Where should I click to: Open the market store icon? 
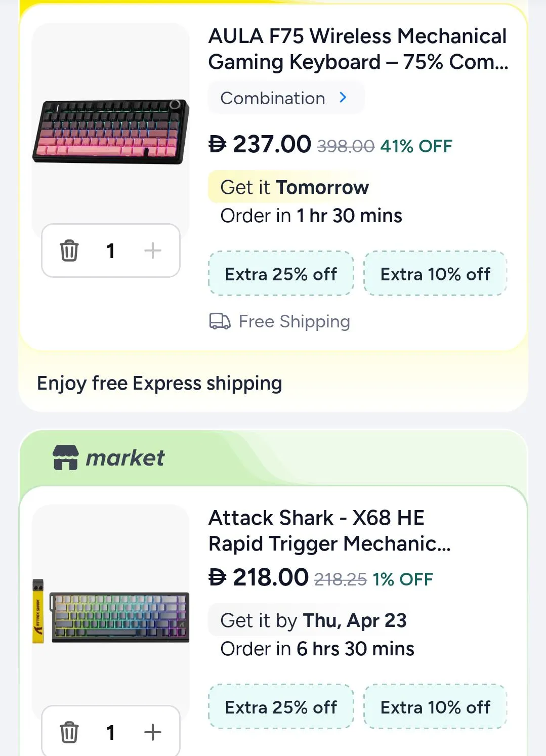click(x=66, y=457)
